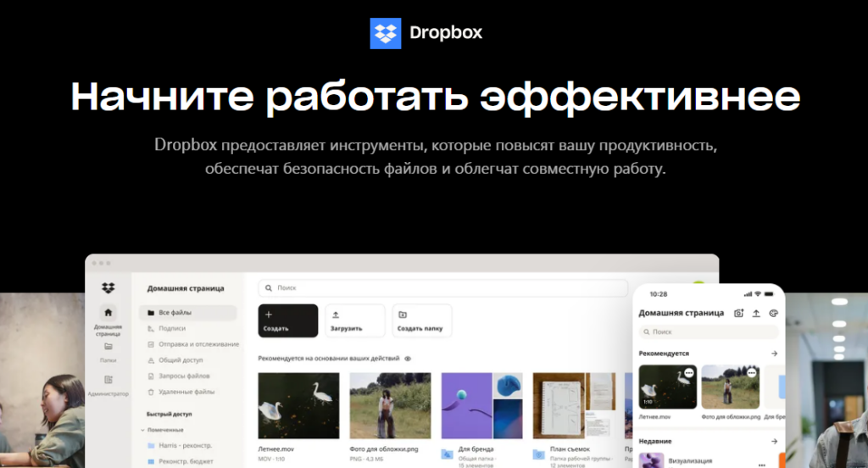Tap the palette icon in phone header
Screen dimensions: 868x468
tap(774, 314)
